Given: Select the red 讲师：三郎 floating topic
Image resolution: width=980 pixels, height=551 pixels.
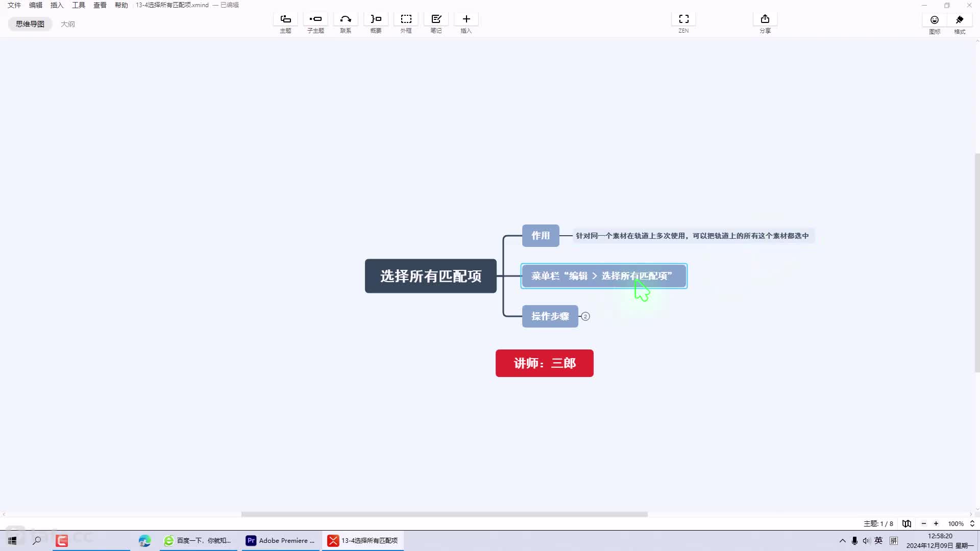Looking at the screenshot, I should click(x=545, y=363).
